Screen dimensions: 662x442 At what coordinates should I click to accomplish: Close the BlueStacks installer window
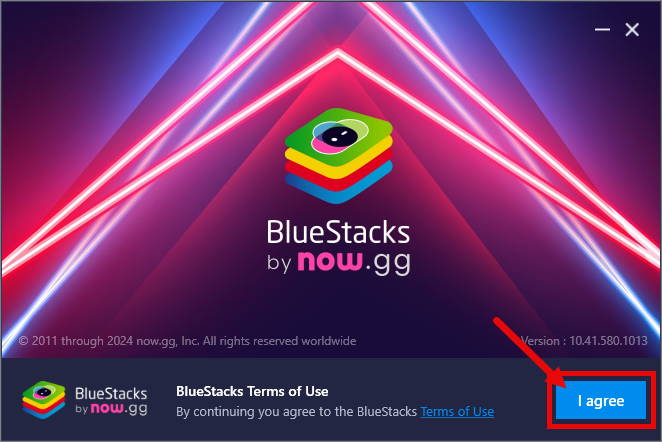coord(632,30)
